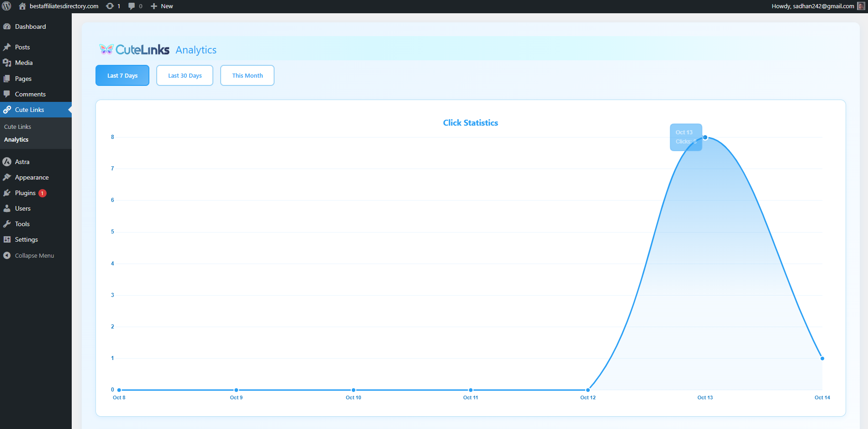Screen dimensions: 868x429
Task: Click the Oct 13 Clicks tooltip
Action: (x=686, y=137)
